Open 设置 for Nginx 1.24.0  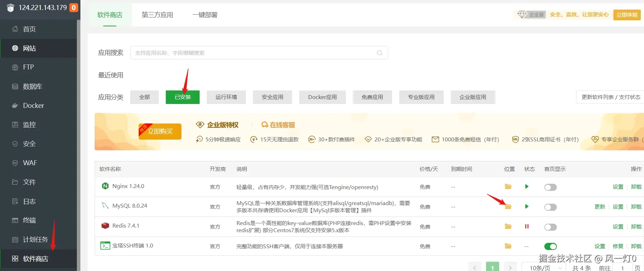[618, 187]
